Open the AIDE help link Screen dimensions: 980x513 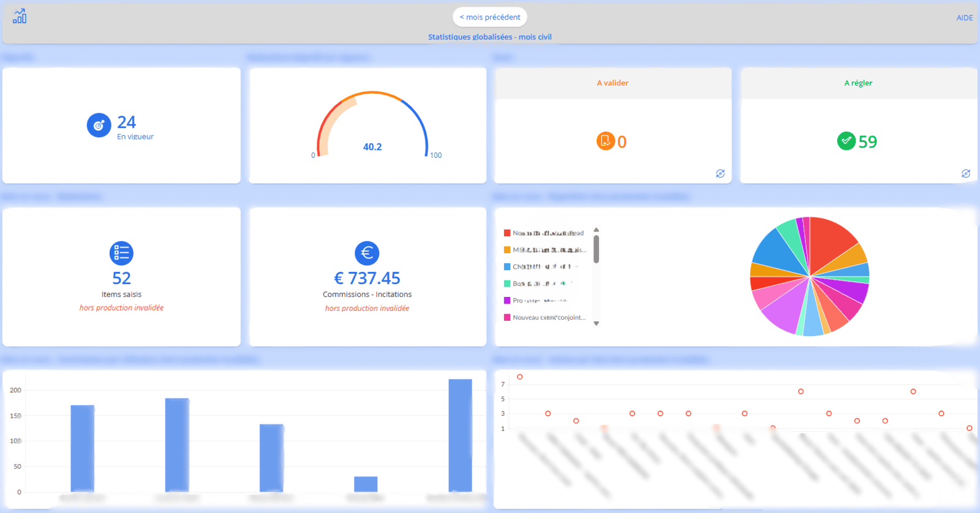point(964,18)
